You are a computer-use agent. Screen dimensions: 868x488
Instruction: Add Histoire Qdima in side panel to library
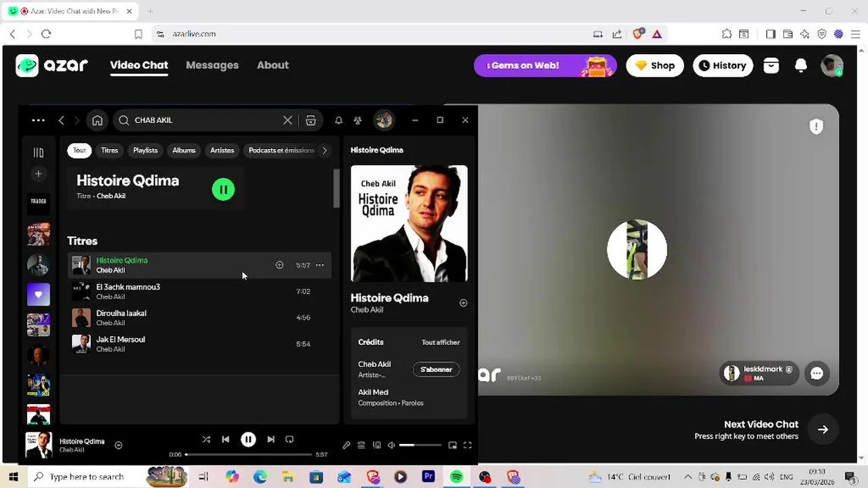point(463,303)
